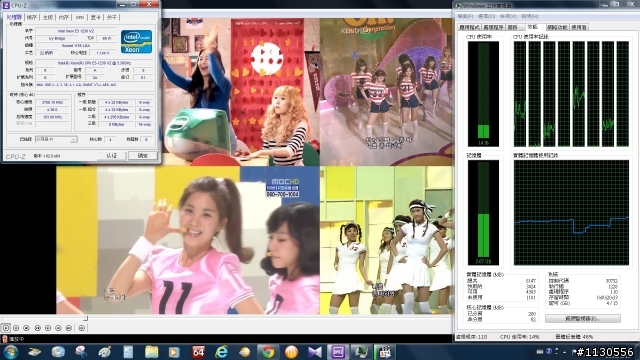Switch to Google Chrome on the taskbar
The width and height of the screenshot is (640, 360).
click(x=268, y=352)
